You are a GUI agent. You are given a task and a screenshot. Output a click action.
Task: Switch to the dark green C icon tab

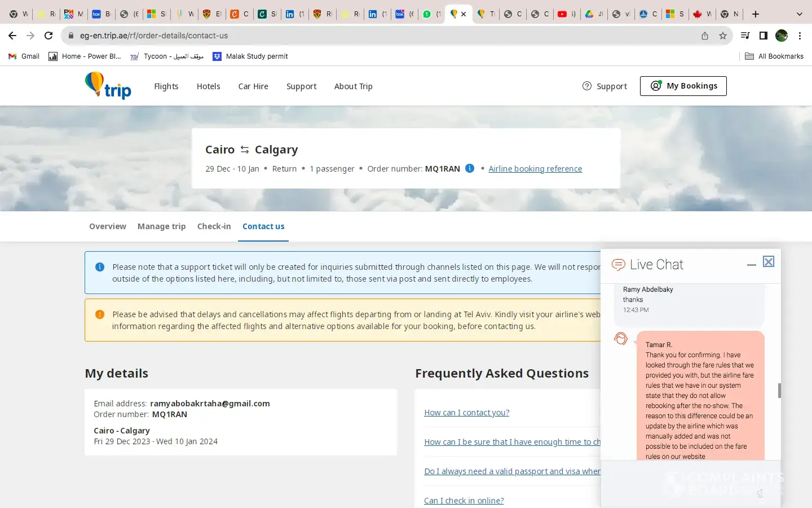(266, 14)
